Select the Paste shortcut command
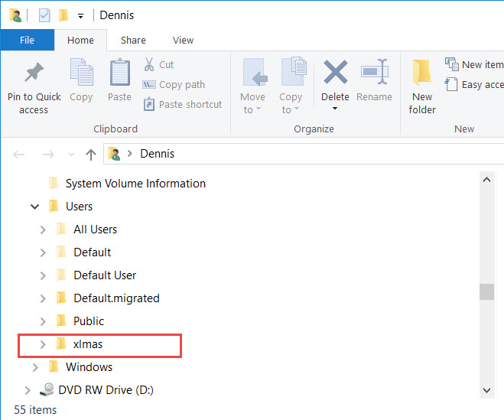The height and width of the screenshot is (420, 504). (x=182, y=105)
